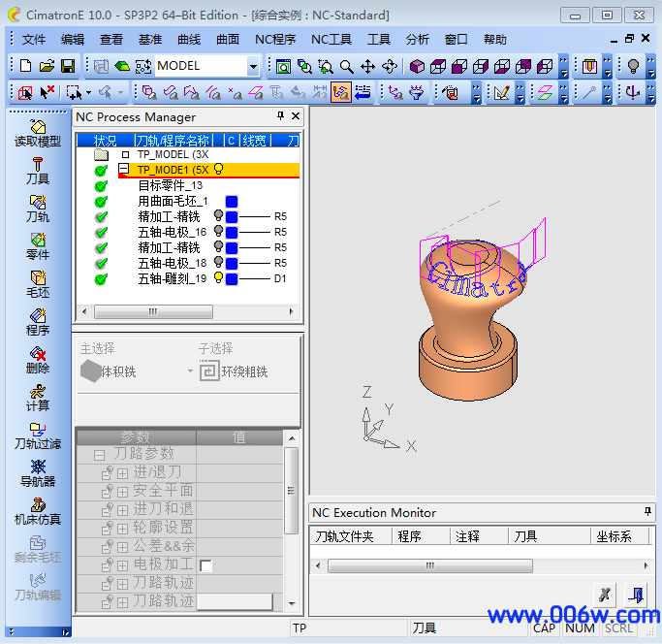
Task: Expand the 安全平面 parameter group
Action: point(123,491)
